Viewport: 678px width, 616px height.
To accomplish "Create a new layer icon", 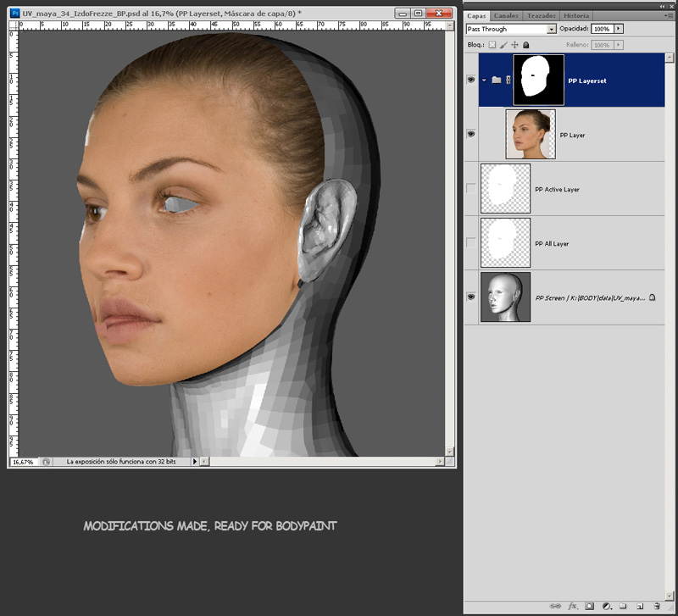I will [640, 606].
